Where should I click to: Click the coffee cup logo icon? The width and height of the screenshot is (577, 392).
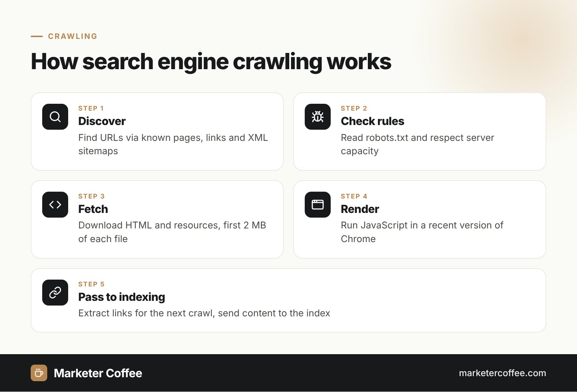point(39,373)
